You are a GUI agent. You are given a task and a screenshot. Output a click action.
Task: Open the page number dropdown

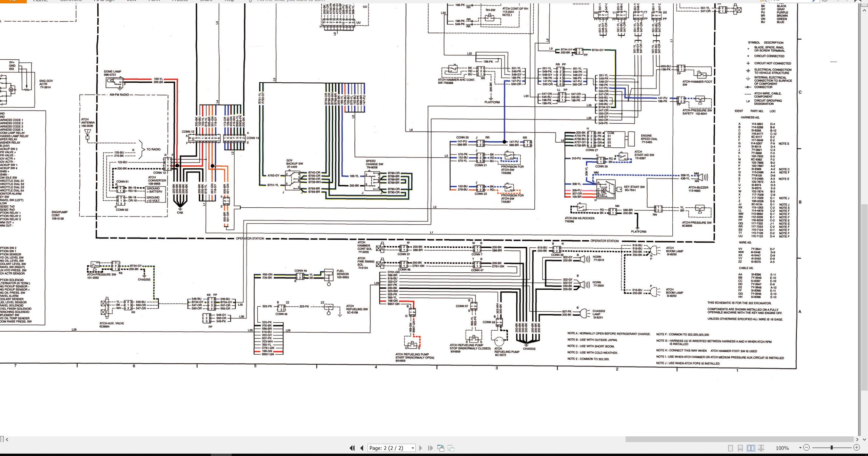tap(413, 448)
